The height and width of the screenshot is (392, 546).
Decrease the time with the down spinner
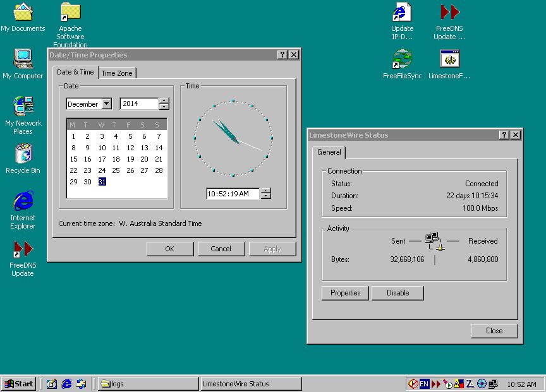coord(265,196)
